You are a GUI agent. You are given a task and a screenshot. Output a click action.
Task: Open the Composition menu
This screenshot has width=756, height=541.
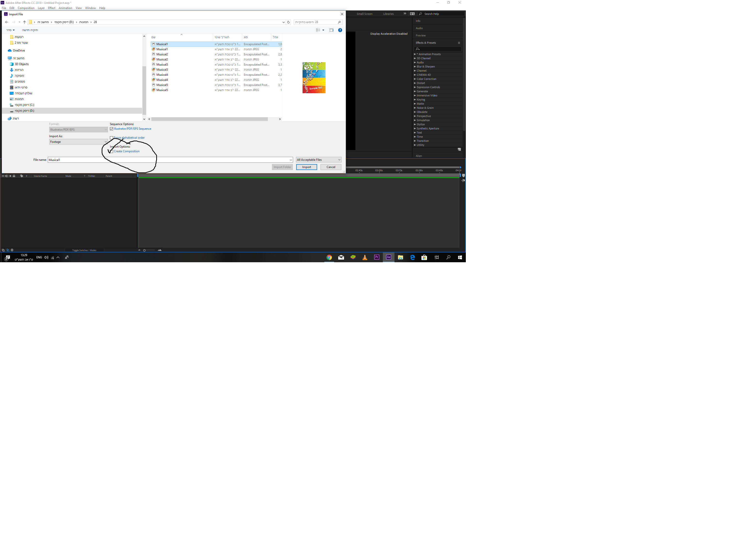(26, 8)
